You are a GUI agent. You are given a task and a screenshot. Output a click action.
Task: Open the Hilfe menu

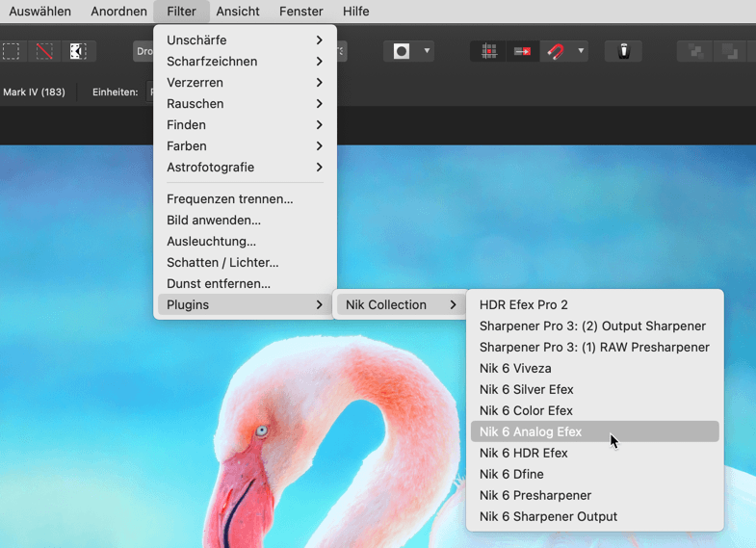click(x=355, y=12)
